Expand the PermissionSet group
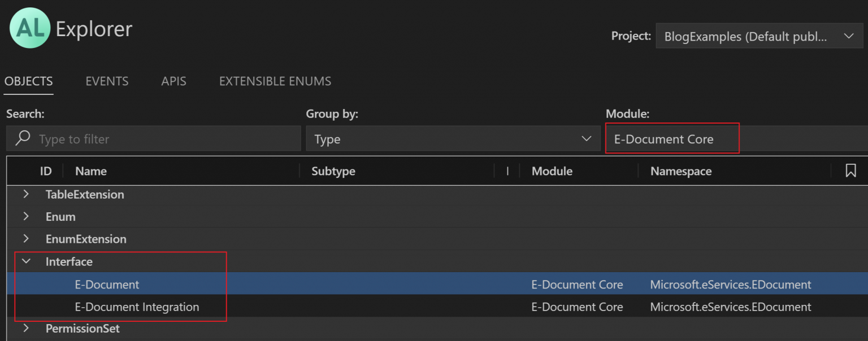The image size is (868, 341). click(x=26, y=328)
